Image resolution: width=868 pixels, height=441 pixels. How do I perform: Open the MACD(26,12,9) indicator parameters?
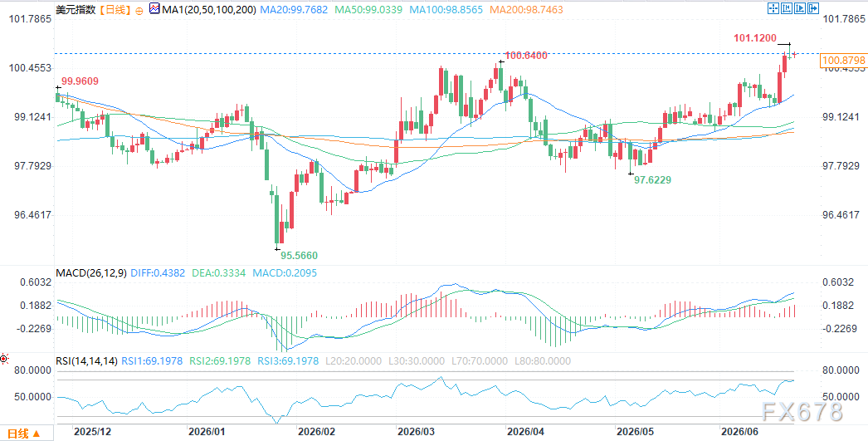[x=91, y=272]
